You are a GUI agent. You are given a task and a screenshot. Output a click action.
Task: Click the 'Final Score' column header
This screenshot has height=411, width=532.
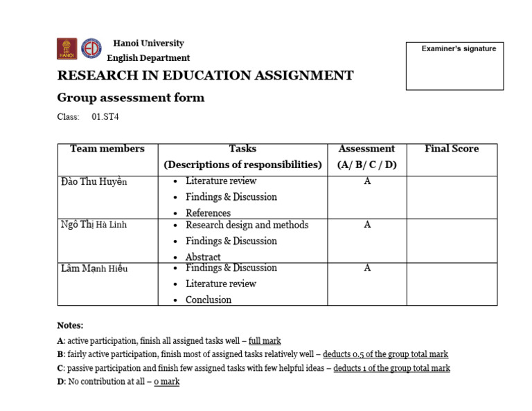coord(452,149)
